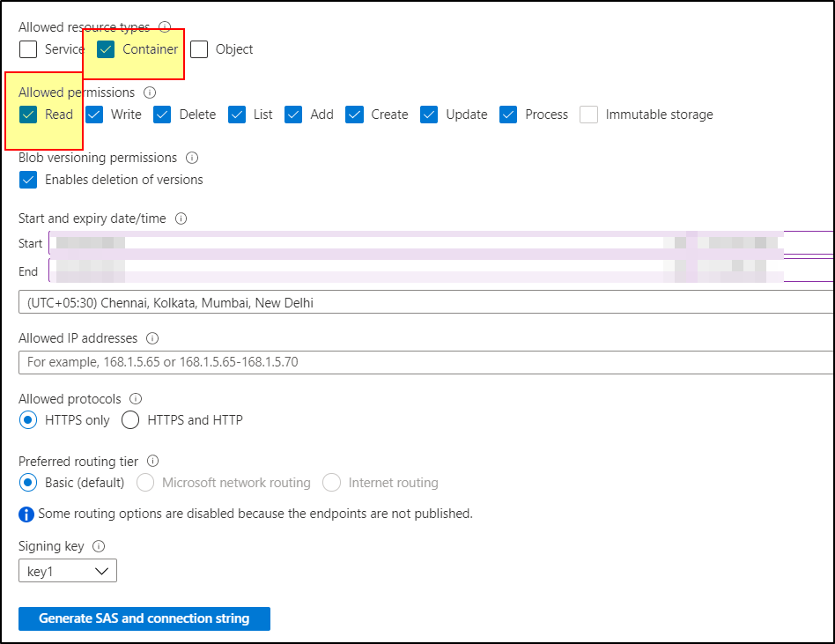This screenshot has height=644, width=835.
Task: Toggle the Read permission checkbox
Action: (x=28, y=115)
